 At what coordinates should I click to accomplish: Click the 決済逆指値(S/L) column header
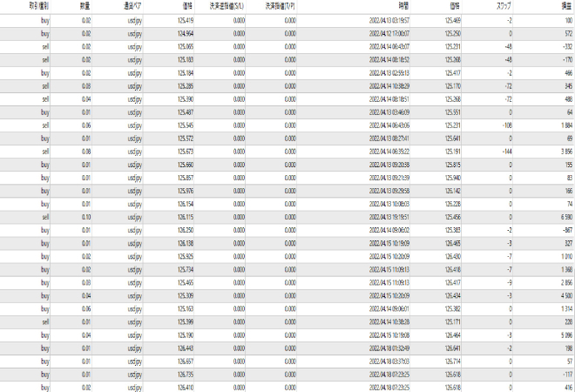pos(227,6)
